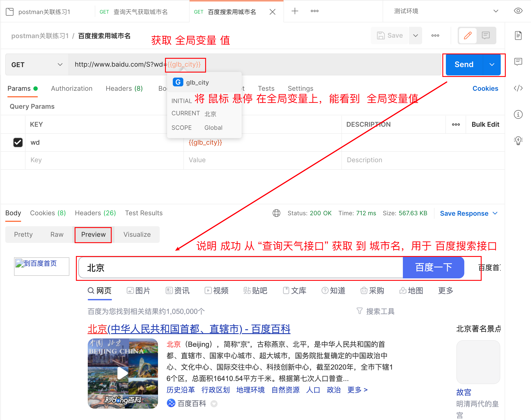The width and height of the screenshot is (531, 420).
Task: Click the network globe icon near Status
Action: (x=276, y=213)
